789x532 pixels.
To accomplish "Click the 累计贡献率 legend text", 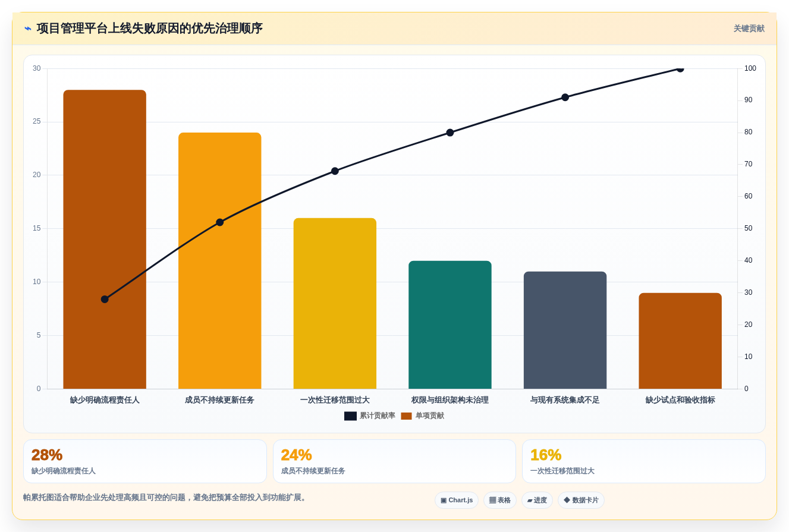I will click(377, 416).
